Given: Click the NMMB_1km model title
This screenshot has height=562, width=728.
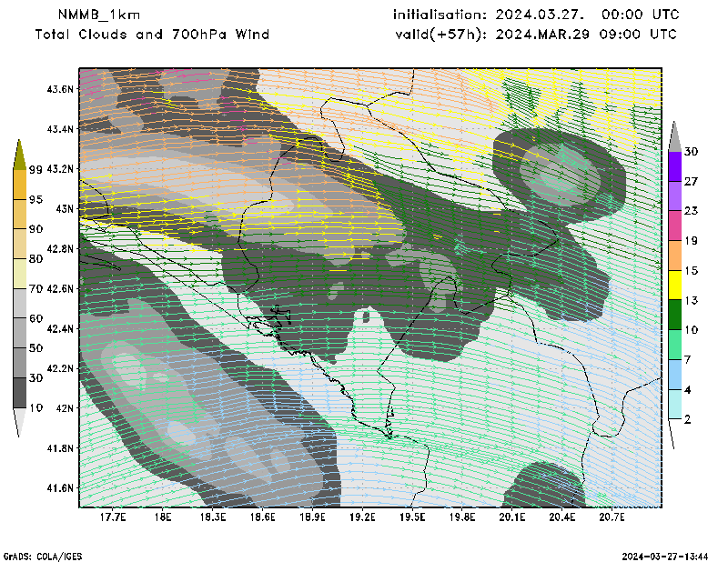Looking at the screenshot, I should point(99,15).
